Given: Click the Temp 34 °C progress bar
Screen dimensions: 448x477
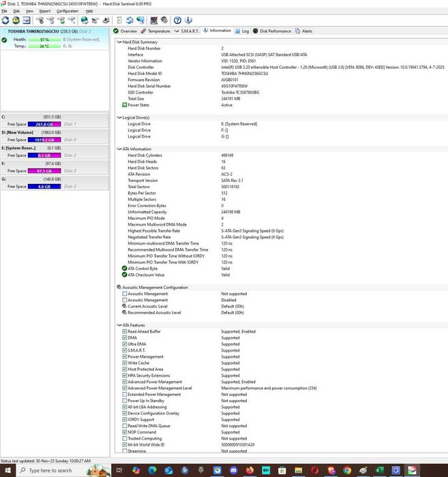Looking at the screenshot, I should [x=44, y=46].
